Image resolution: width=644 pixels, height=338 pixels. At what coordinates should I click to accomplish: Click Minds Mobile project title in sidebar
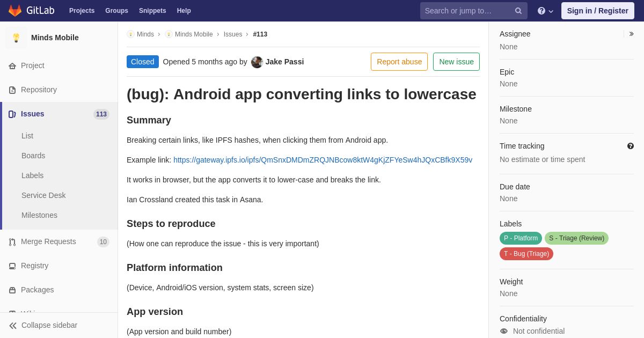(55, 38)
